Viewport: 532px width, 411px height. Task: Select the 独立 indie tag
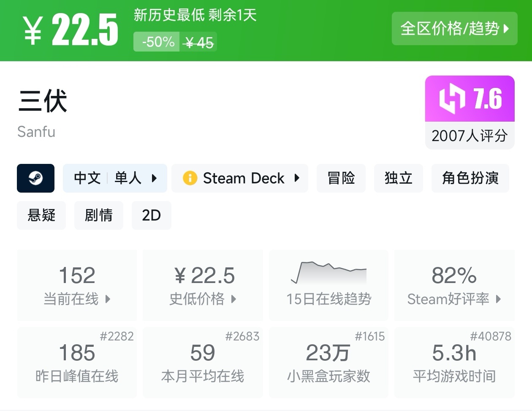tap(399, 178)
